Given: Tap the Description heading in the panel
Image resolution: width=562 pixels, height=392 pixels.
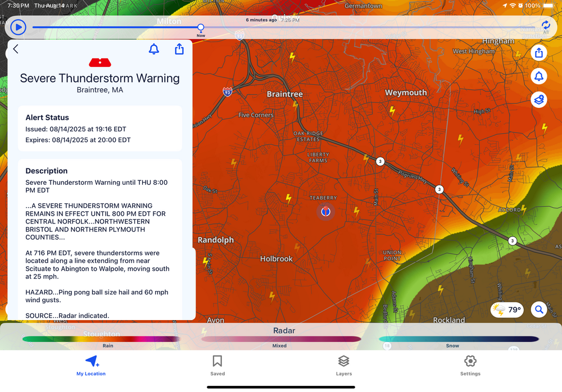Looking at the screenshot, I should pos(46,171).
